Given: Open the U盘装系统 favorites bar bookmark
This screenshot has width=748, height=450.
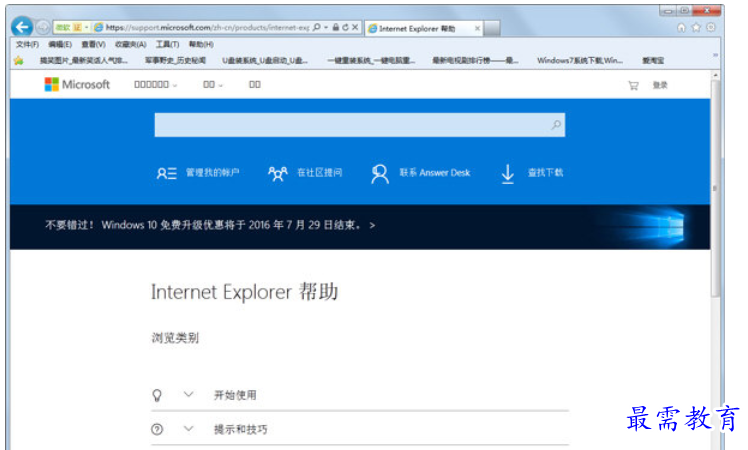Looking at the screenshot, I should point(264,60).
